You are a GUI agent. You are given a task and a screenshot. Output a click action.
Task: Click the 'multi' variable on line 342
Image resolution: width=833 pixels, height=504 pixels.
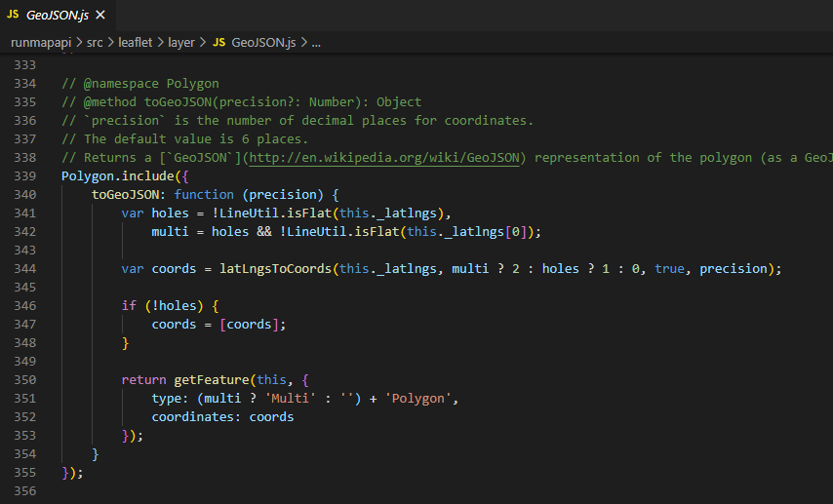(x=170, y=232)
